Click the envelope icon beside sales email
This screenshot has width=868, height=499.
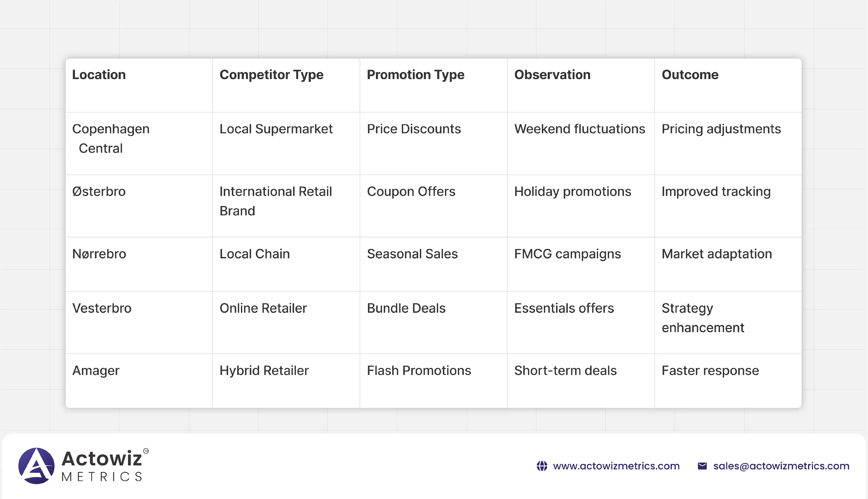702,466
